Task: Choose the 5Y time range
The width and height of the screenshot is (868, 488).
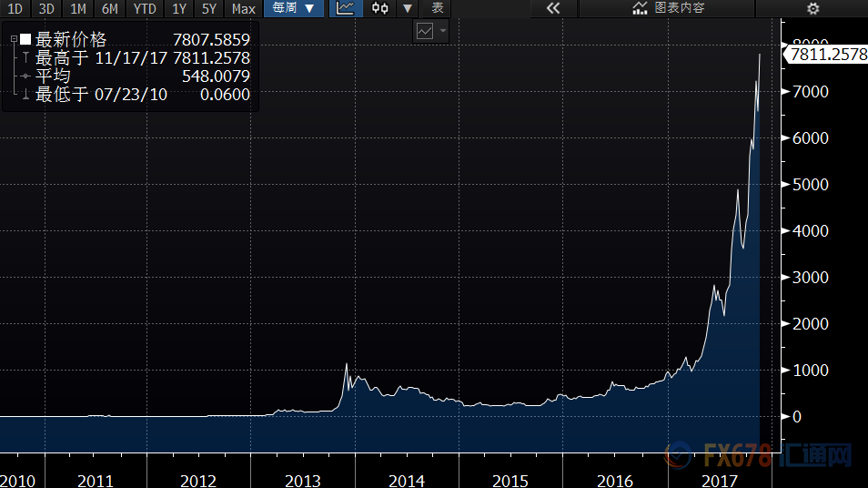Action: tap(209, 8)
